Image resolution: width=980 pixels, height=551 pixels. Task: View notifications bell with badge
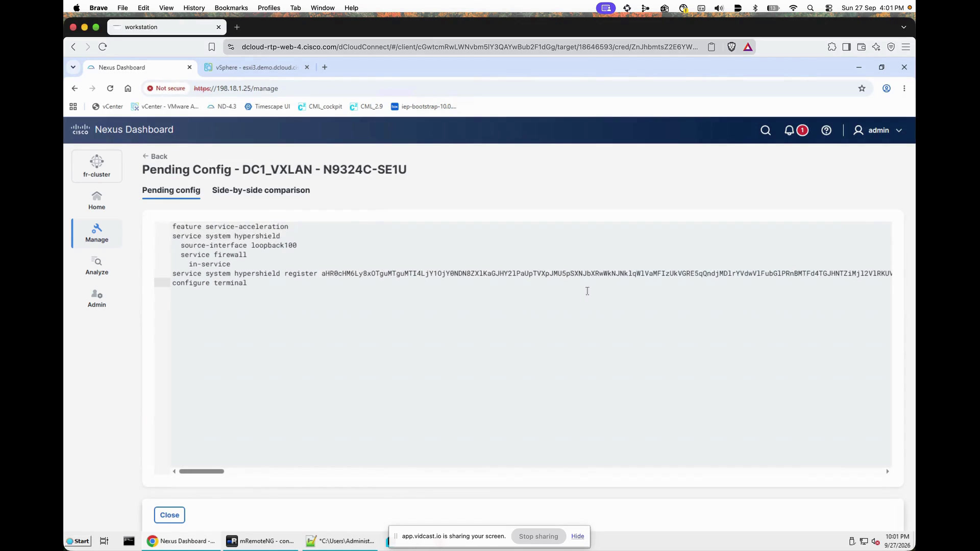click(795, 131)
